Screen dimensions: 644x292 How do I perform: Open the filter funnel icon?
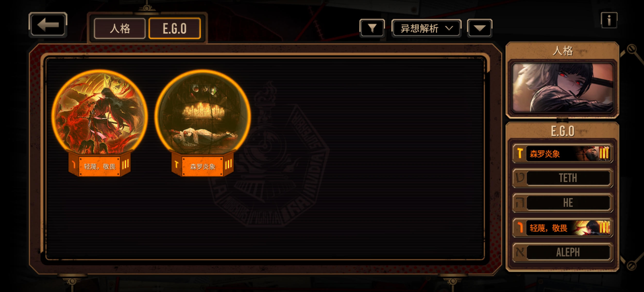372,28
